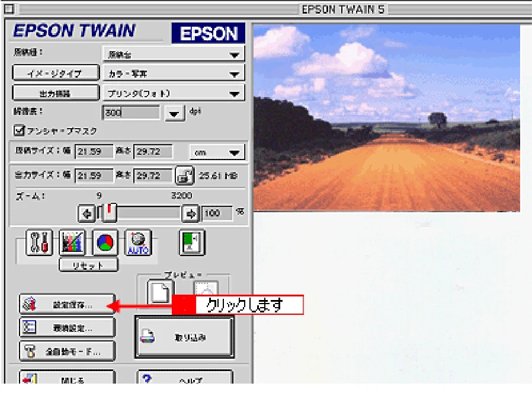The image size is (532, 399).
Task: Click the output size width field
Action: 94,176
